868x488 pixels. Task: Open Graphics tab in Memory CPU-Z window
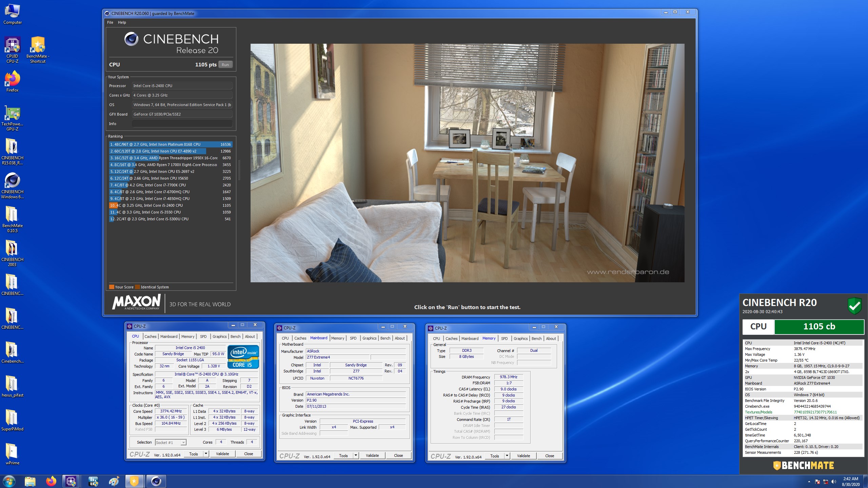click(520, 339)
